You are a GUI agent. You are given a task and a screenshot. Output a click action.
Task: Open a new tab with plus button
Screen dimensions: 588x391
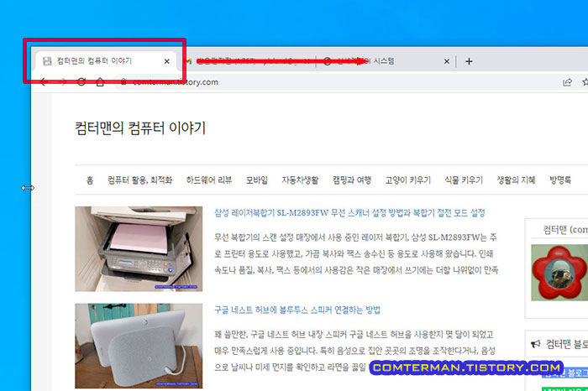coord(469,61)
